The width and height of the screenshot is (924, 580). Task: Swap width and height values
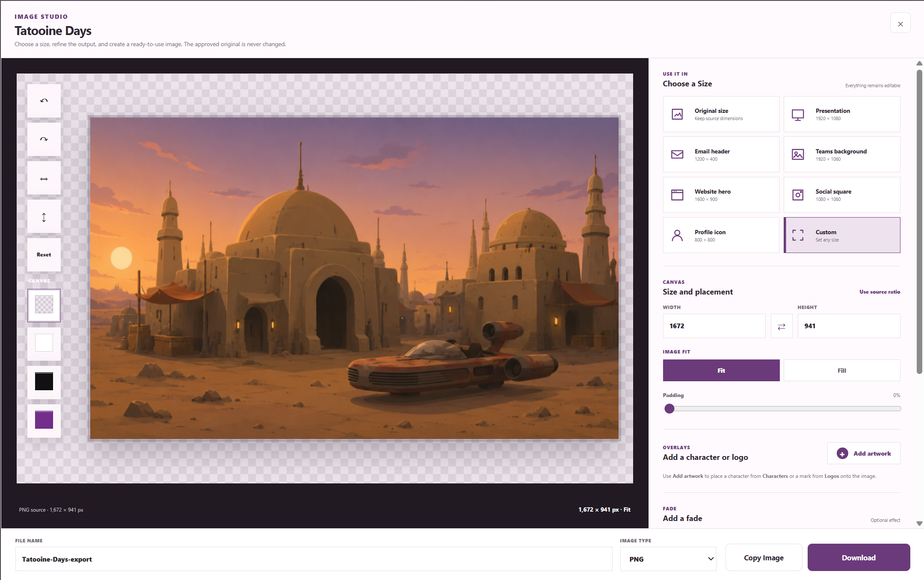tap(782, 327)
